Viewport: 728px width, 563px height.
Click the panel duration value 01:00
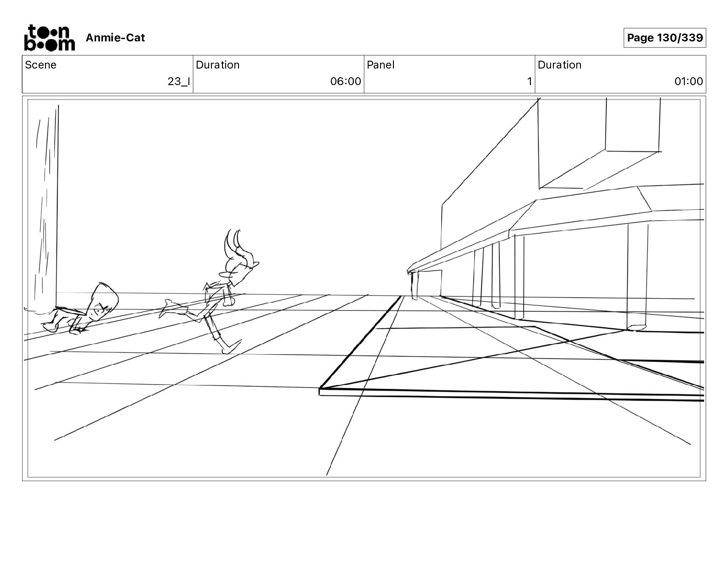688,82
